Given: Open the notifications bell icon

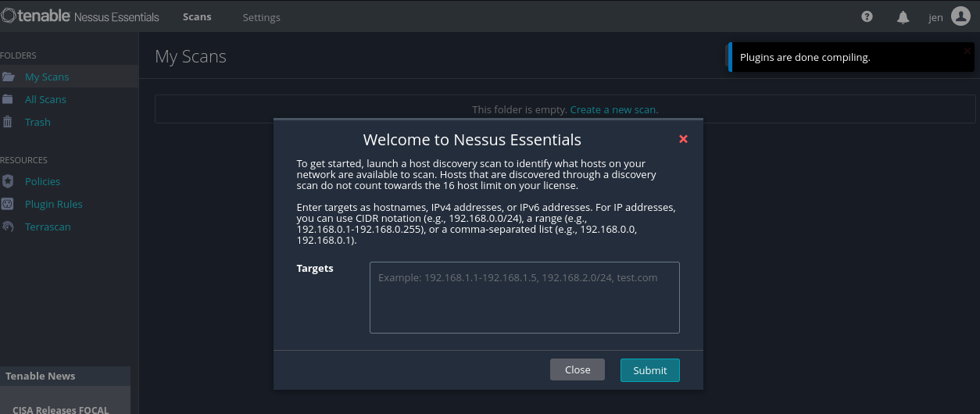Looking at the screenshot, I should (903, 16).
